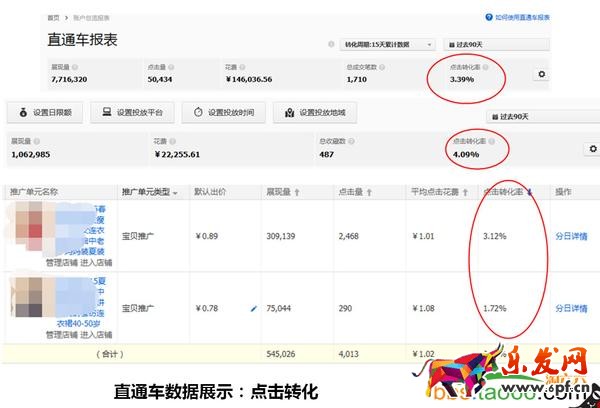
Task: Open 分日详情 for the first promotion unit
Action: click(x=571, y=237)
